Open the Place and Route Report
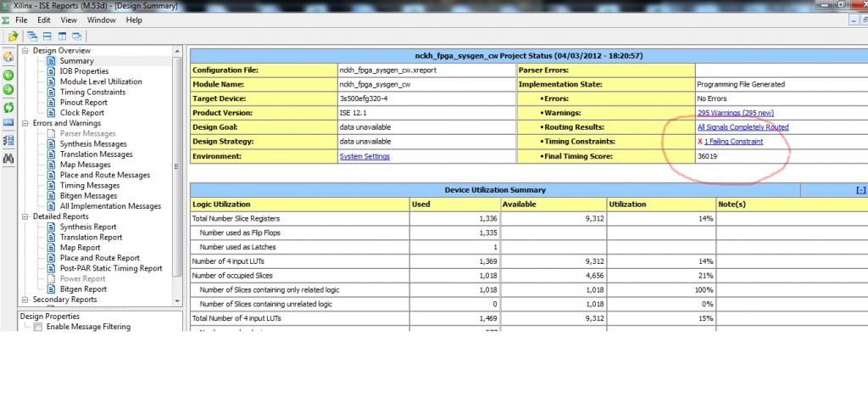 (x=100, y=258)
